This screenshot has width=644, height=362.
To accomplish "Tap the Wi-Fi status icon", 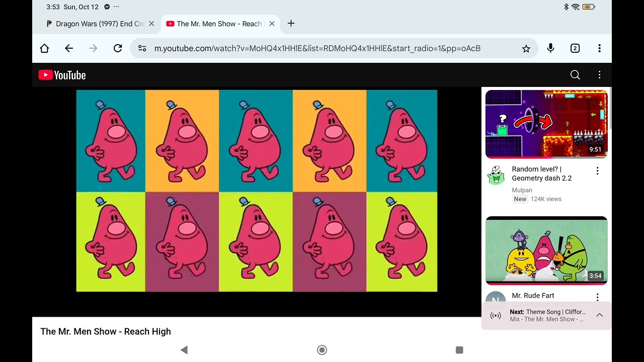I will coord(576,7).
